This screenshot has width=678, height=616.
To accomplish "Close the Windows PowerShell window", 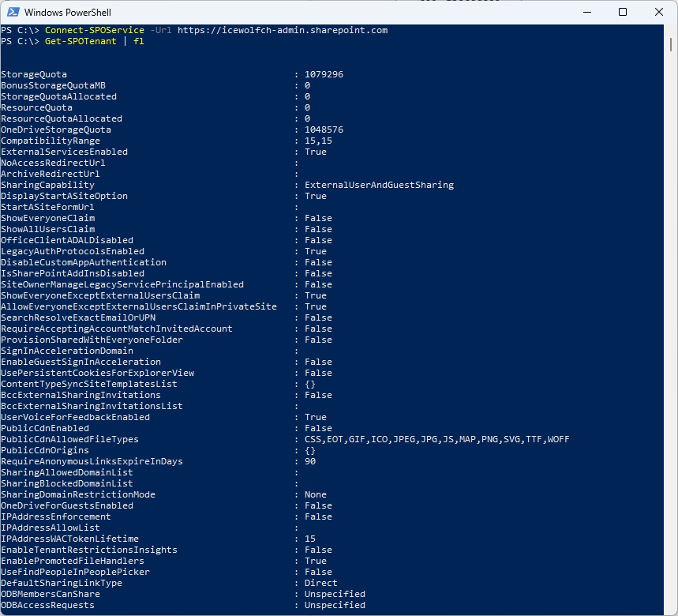I will (x=659, y=12).
